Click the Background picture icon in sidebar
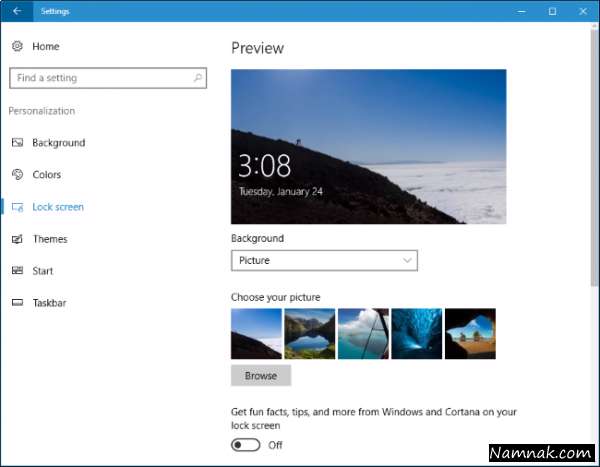 pos(17,143)
